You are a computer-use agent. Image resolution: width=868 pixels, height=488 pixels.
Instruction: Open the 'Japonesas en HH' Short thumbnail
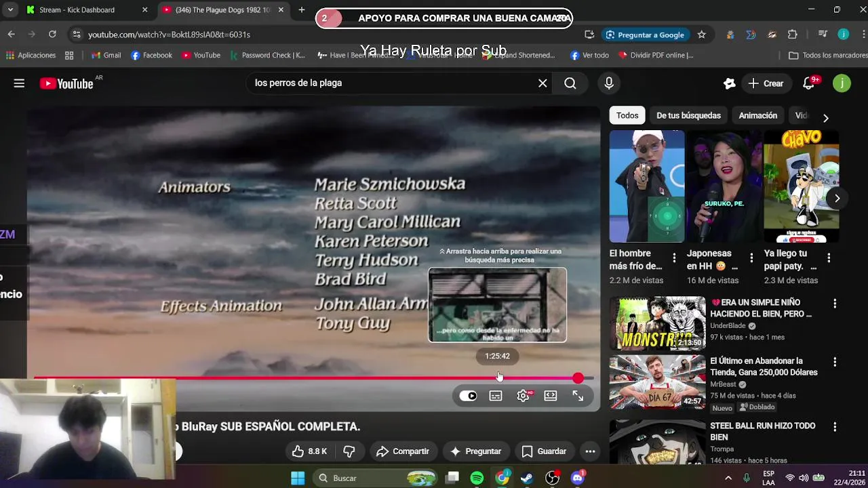click(x=724, y=186)
